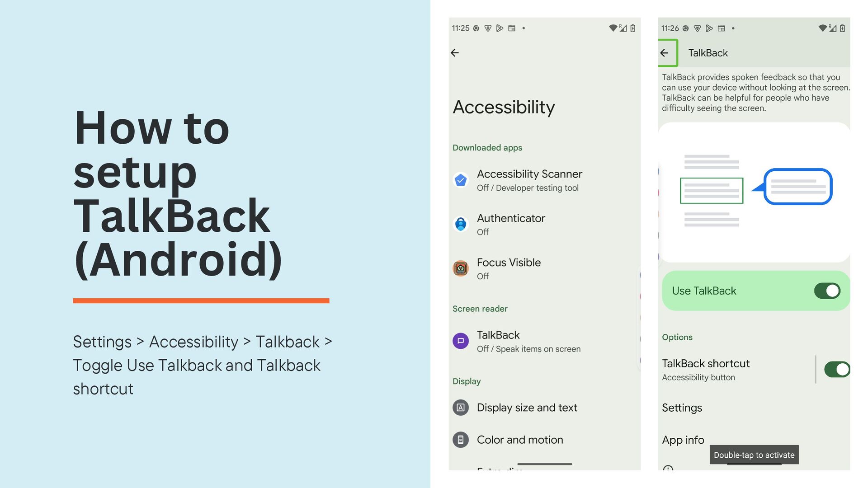Tap Chrome notification icon at 11:25
This screenshot has height=488, width=868.
[x=476, y=28]
